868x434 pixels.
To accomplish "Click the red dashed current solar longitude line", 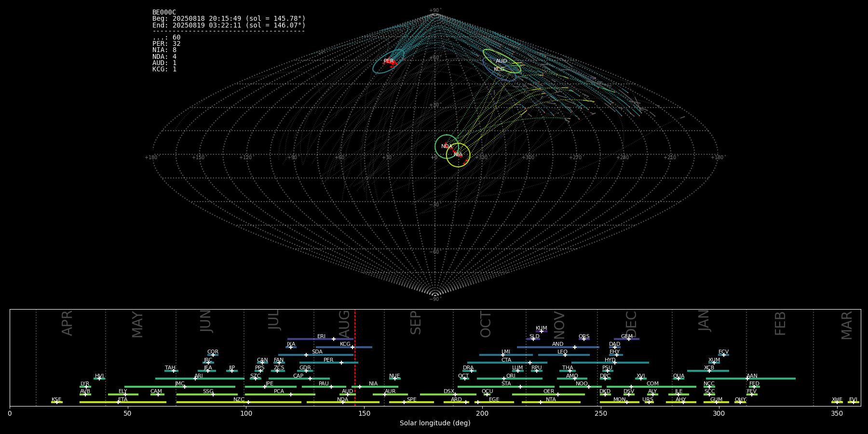I will tap(355, 357).
